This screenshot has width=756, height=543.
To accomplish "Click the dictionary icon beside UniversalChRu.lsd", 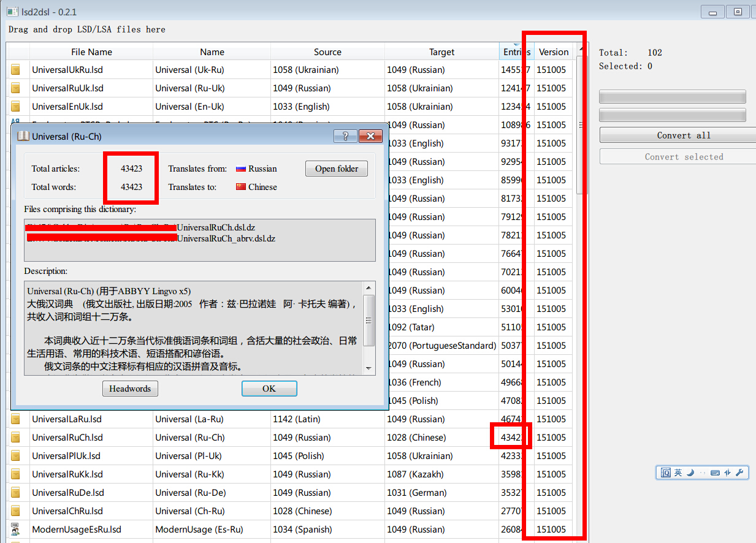I will (15, 511).
